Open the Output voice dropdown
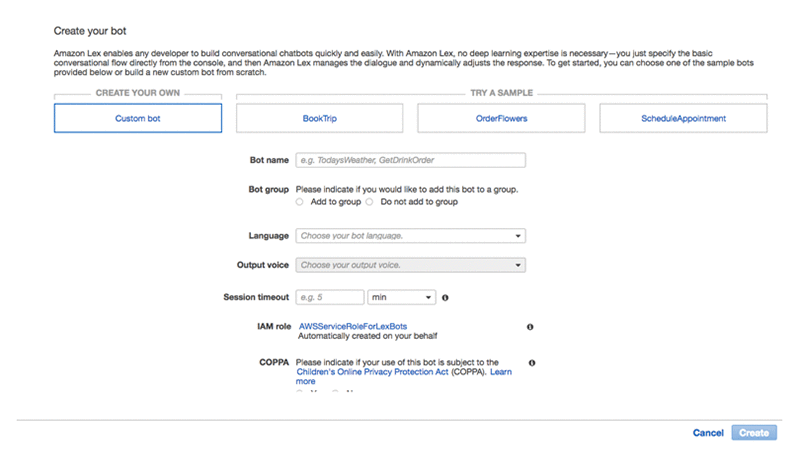 [x=411, y=265]
